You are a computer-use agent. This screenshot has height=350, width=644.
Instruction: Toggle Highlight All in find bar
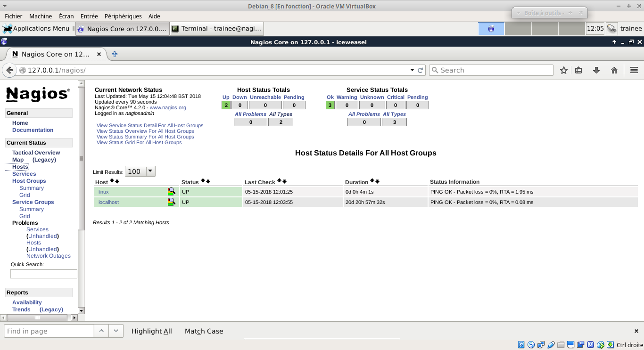pyautogui.click(x=152, y=331)
